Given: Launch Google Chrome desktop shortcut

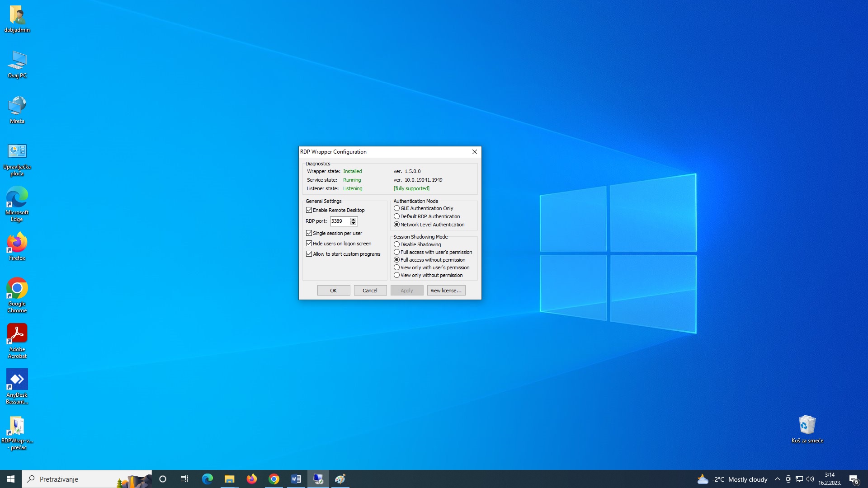Looking at the screenshot, I should [x=17, y=288].
